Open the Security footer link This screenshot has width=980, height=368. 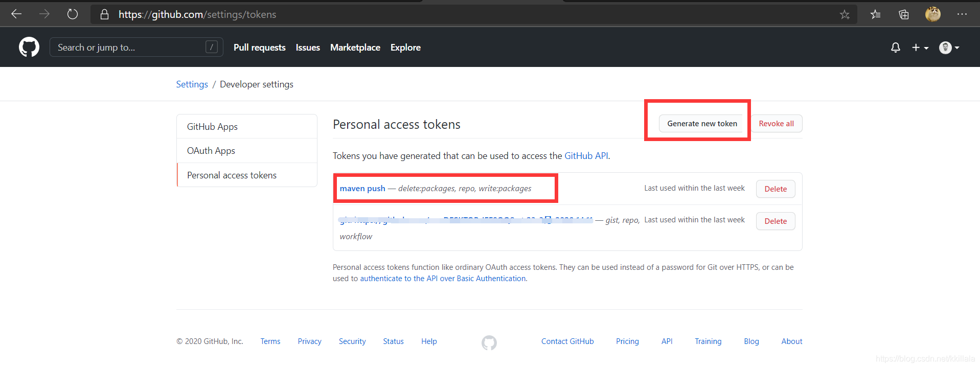[352, 341]
